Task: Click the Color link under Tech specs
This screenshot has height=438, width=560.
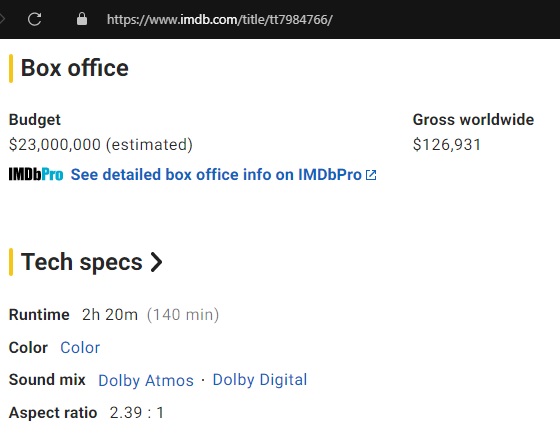Action: click(80, 348)
